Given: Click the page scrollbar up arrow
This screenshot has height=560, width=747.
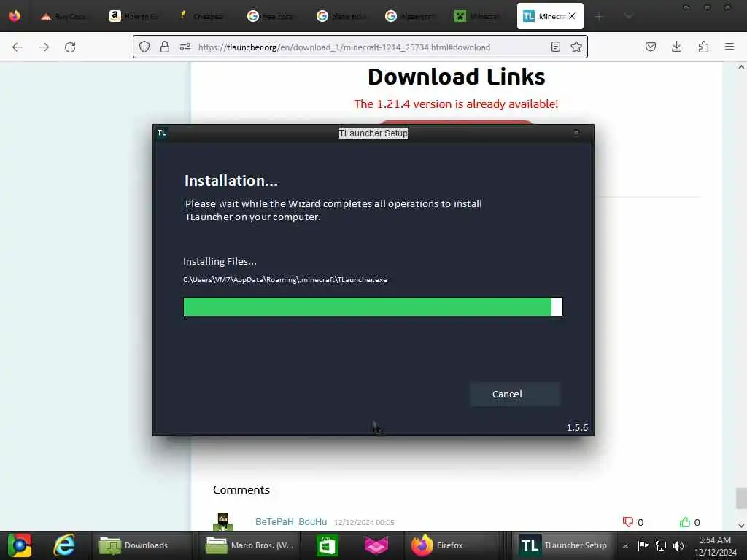Looking at the screenshot, I should pos(741,67).
